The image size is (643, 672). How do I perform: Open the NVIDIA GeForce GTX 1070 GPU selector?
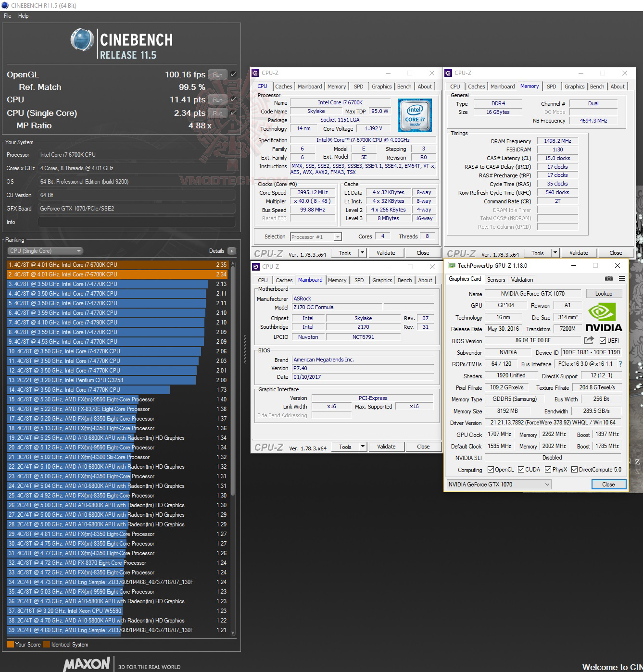499,485
